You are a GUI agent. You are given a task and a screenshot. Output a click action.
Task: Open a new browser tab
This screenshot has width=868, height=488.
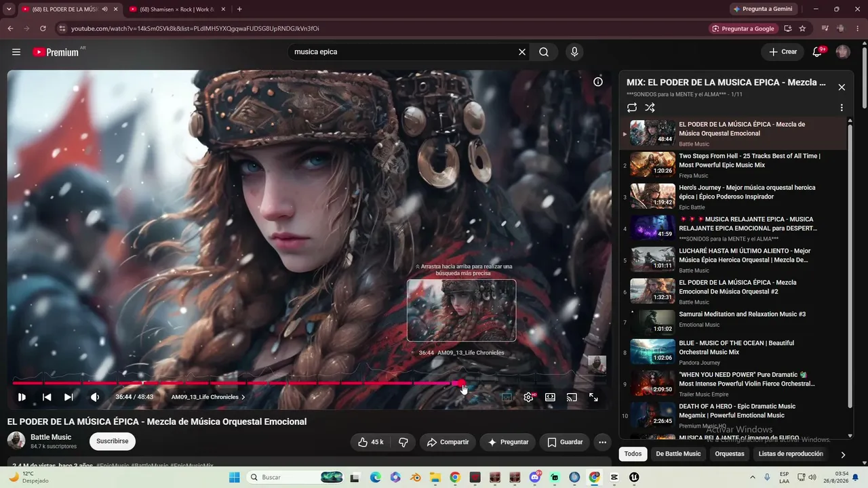(x=239, y=9)
